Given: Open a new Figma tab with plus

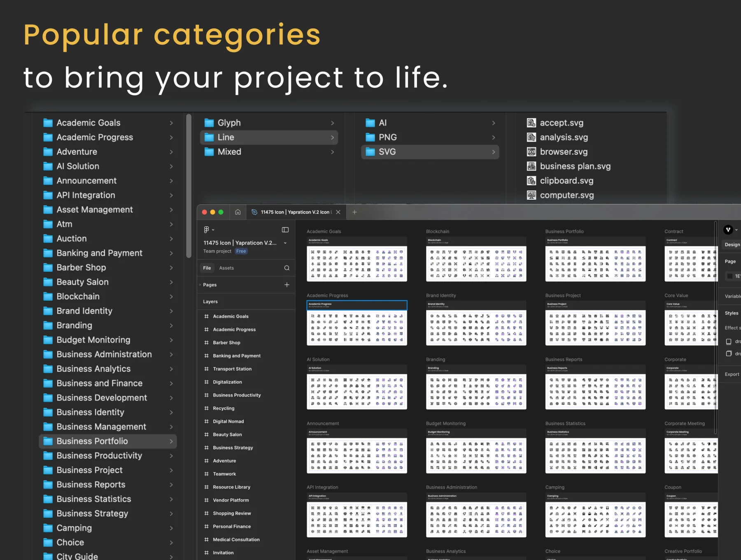Looking at the screenshot, I should click(x=354, y=212).
